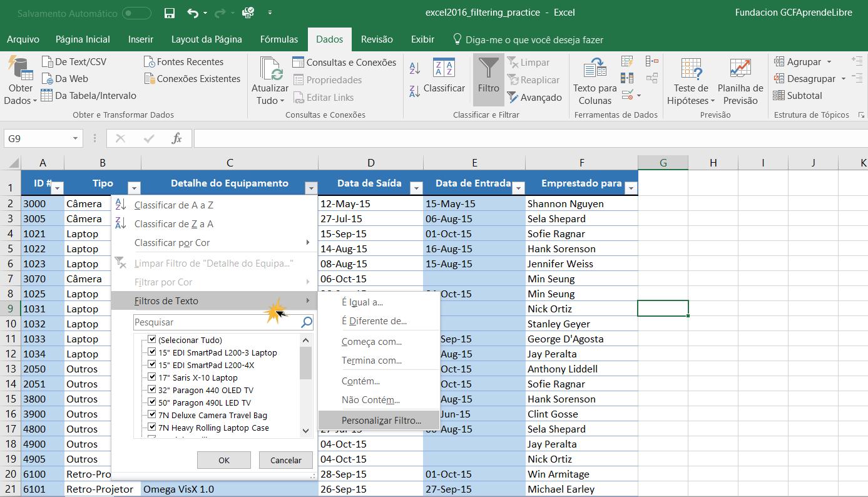Expand the Name Box dropdown arrow
The width and height of the screenshot is (868, 497).
[x=76, y=138]
